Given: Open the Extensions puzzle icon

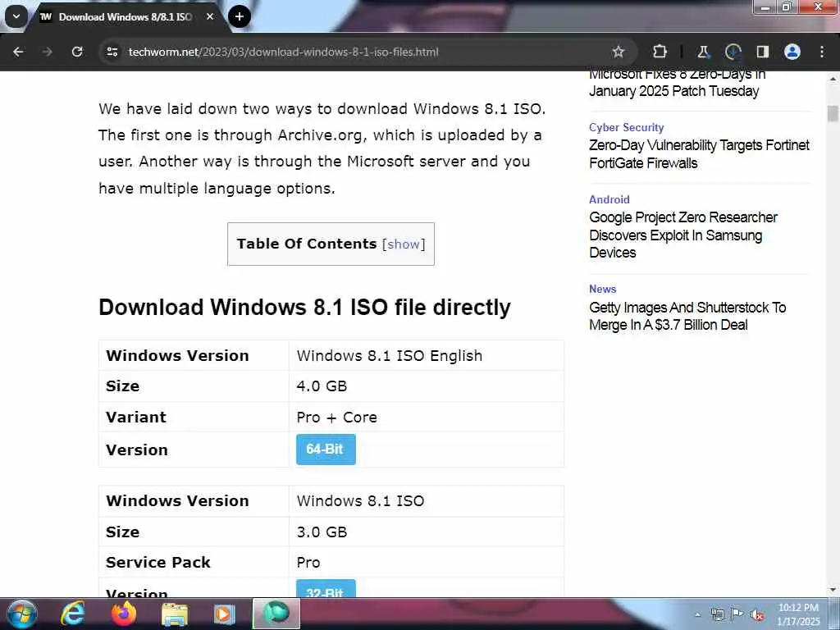Looking at the screenshot, I should point(660,52).
